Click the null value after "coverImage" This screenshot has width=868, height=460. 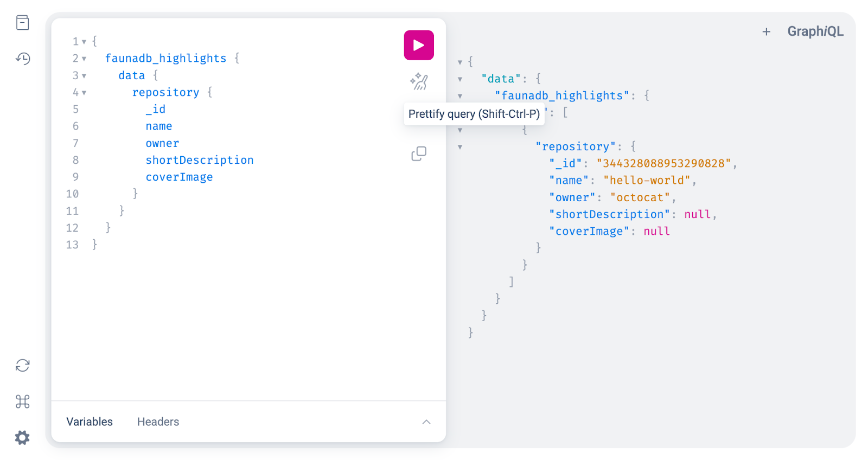(656, 231)
